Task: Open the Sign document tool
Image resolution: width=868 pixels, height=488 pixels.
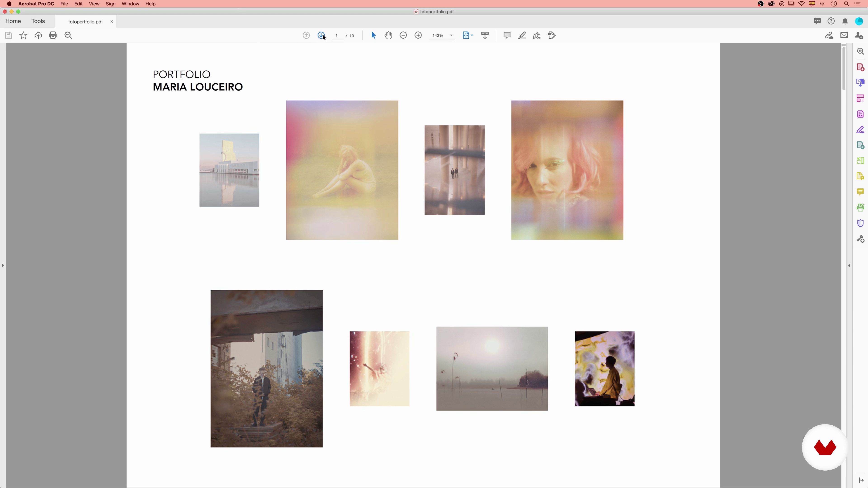Action: (536, 35)
